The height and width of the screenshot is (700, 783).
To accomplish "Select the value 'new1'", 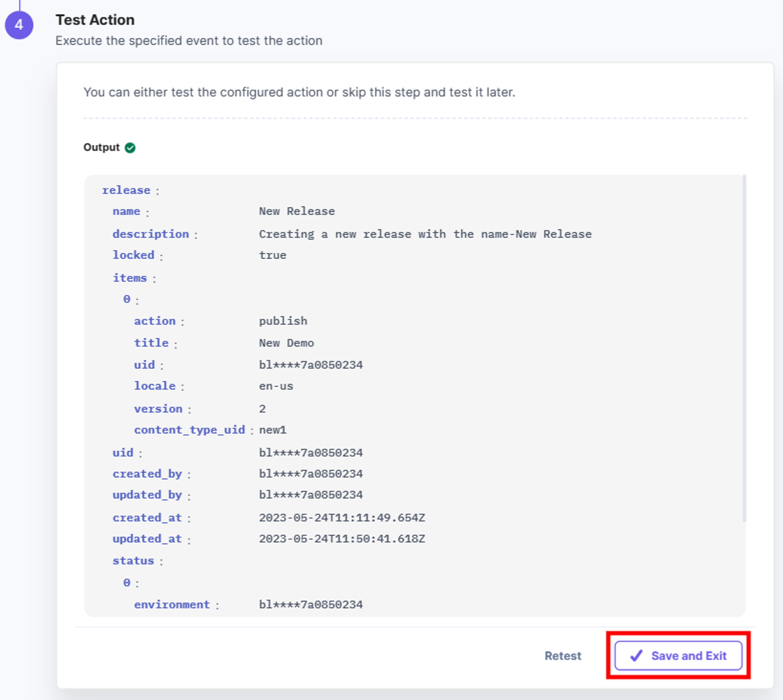I will (x=273, y=430).
